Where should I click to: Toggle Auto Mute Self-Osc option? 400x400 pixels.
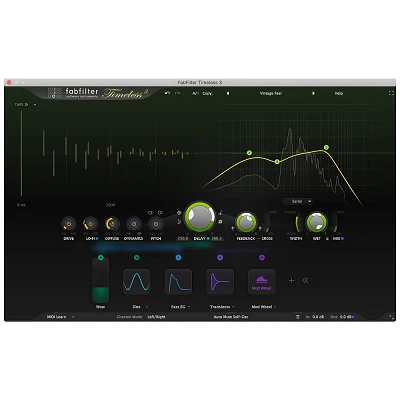coord(231,317)
